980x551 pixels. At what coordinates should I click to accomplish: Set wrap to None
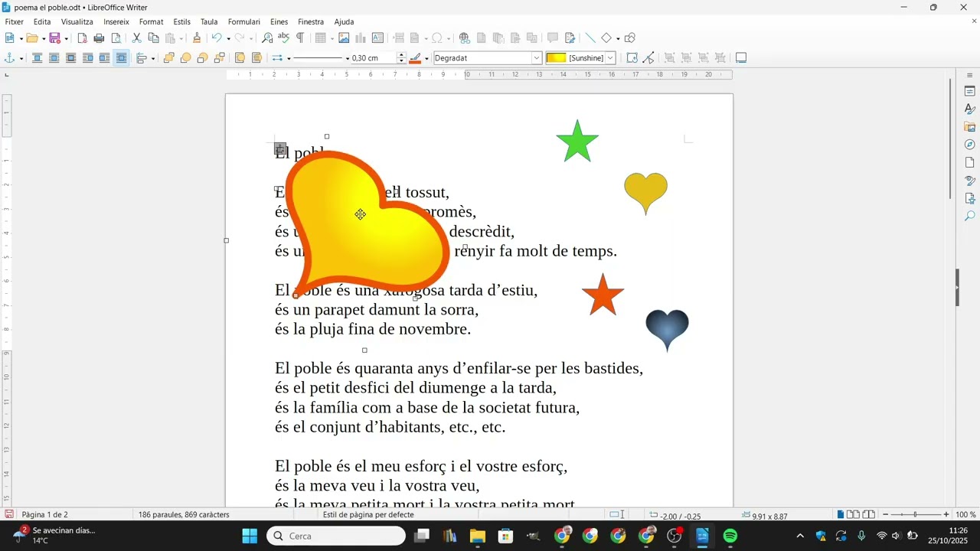37,58
